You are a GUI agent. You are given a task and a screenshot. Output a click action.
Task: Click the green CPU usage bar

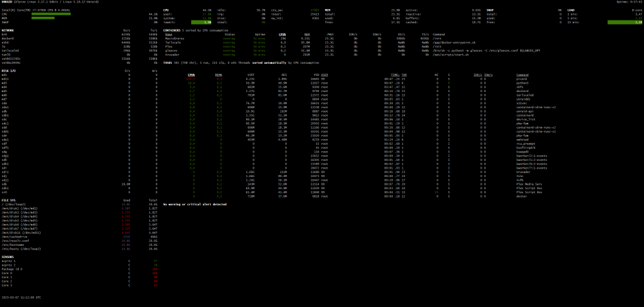pos(51,14)
